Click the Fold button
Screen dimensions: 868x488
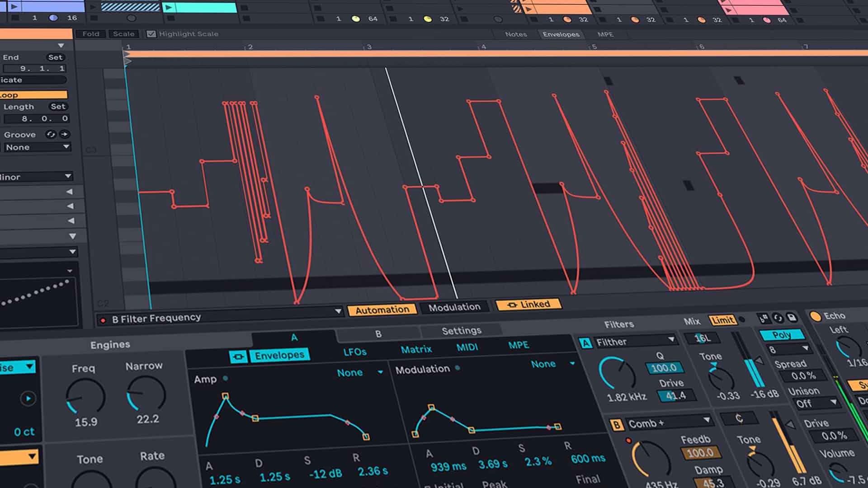pyautogui.click(x=91, y=34)
